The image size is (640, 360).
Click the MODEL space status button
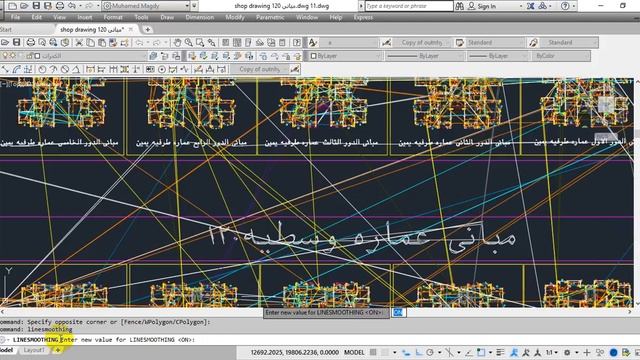pyautogui.click(x=354, y=352)
